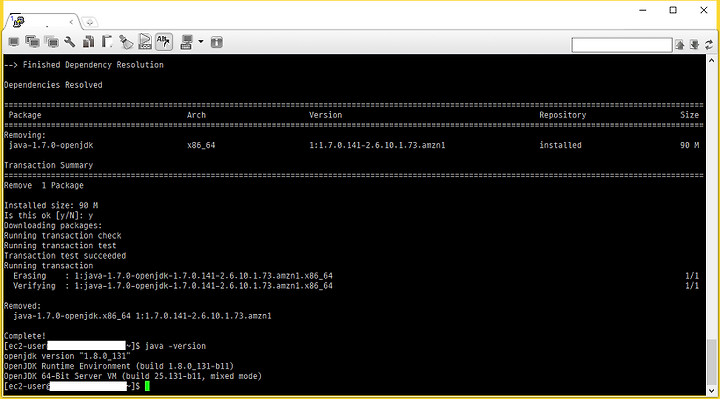This screenshot has height=399, width=720.
Task: Click the 'Removed:' line
Action: point(22,306)
